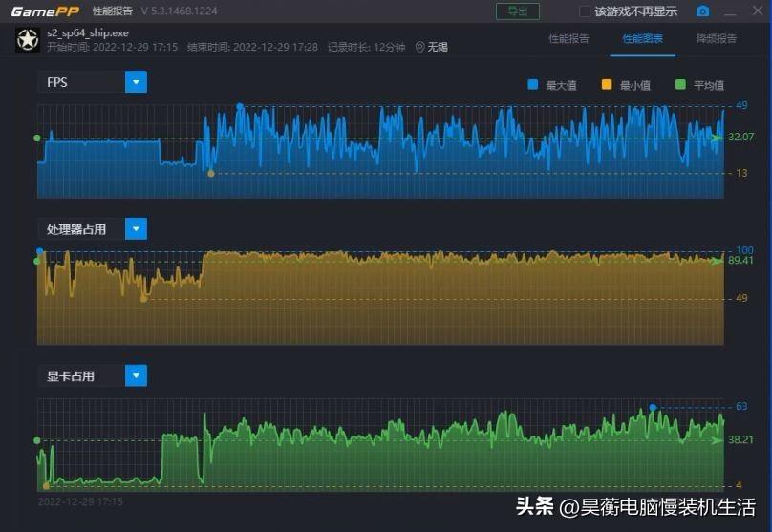Click the green FPS average arrow at 32.07
Image resolution: width=772 pixels, height=532 pixels.
click(718, 138)
